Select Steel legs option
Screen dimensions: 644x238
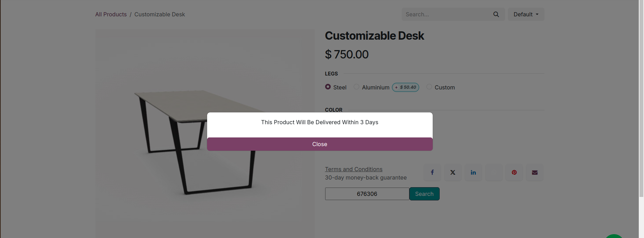(x=328, y=87)
